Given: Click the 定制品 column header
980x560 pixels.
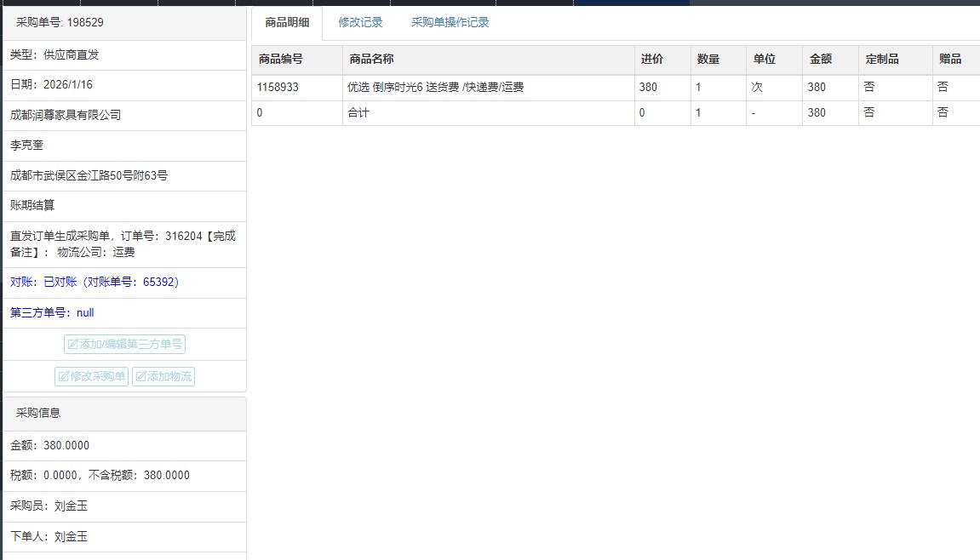Looking at the screenshot, I should 881,60.
